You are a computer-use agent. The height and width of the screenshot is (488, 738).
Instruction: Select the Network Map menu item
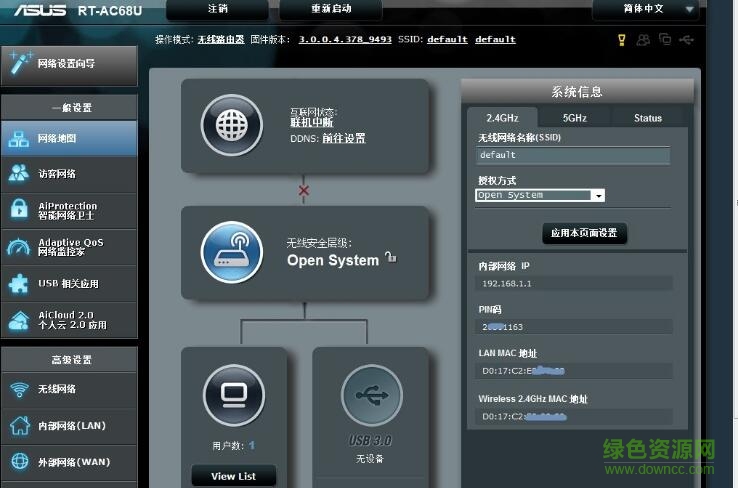point(69,138)
